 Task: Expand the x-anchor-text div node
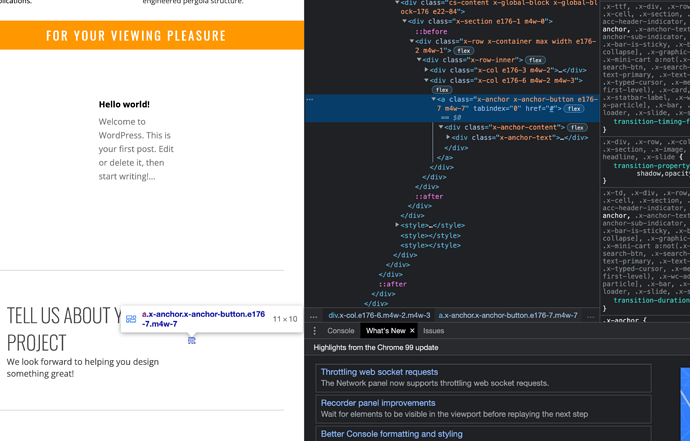(x=448, y=137)
